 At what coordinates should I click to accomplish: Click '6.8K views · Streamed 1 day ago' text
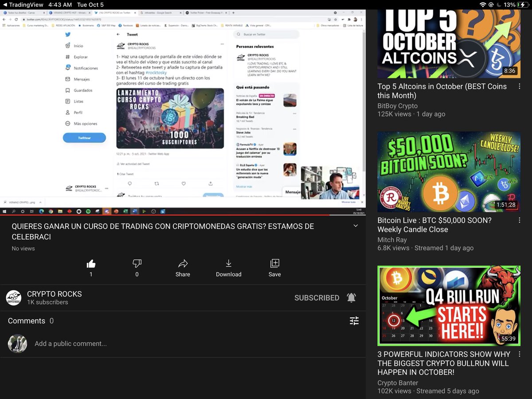tap(426, 248)
